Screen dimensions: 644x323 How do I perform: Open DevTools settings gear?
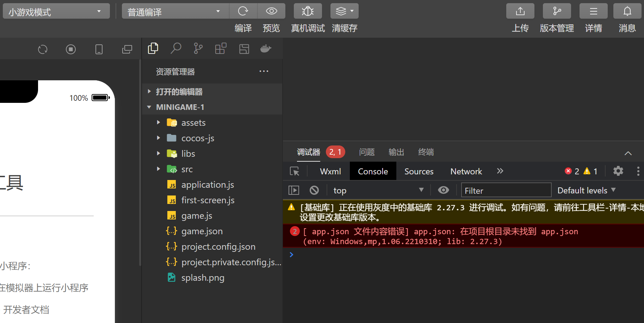click(618, 171)
